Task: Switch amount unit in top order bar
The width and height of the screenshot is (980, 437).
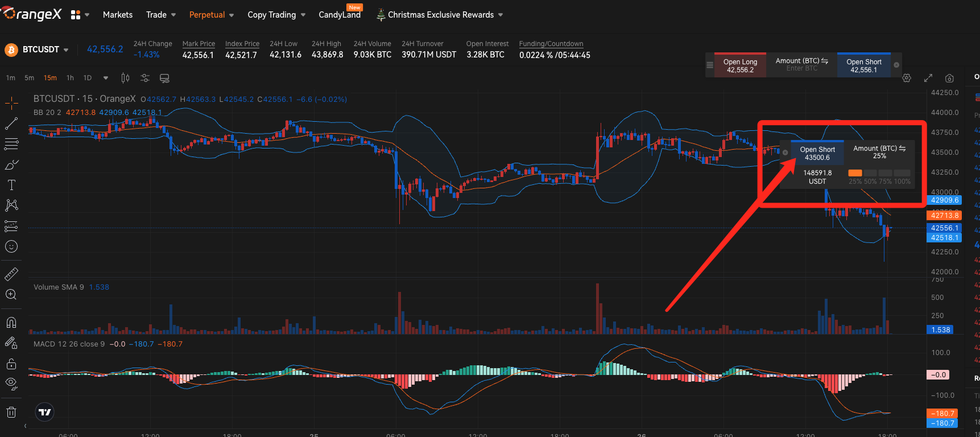Action: [x=825, y=61]
